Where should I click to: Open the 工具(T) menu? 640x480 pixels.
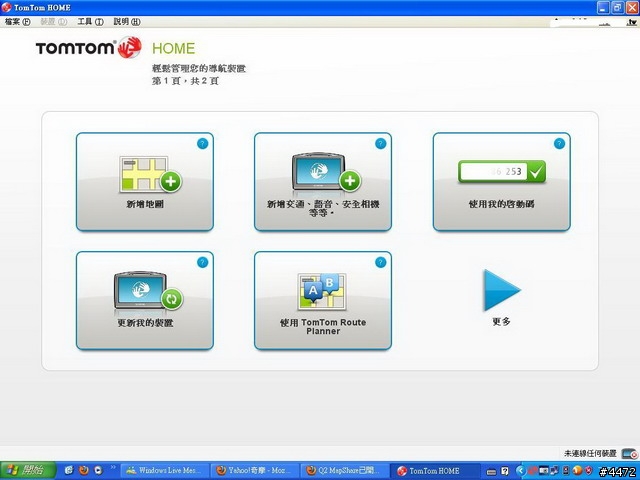coord(90,22)
